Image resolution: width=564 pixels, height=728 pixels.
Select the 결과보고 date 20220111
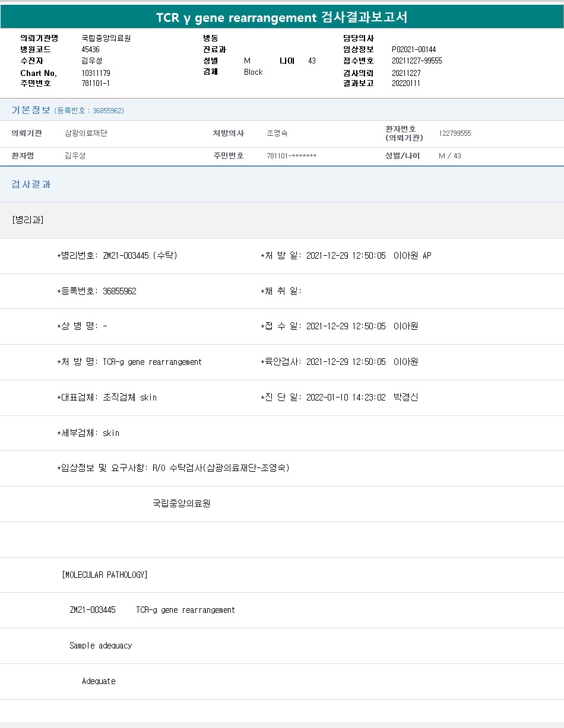click(406, 83)
